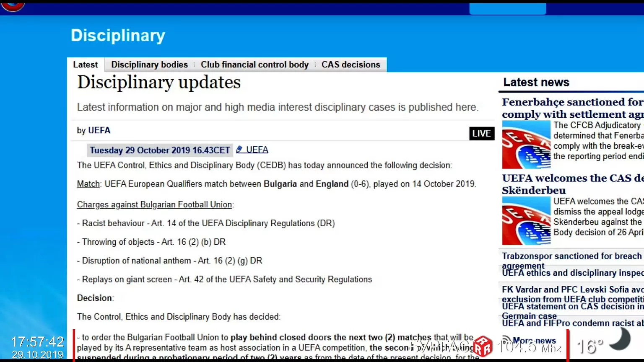Click the date 'Tuesday 29 October 2019 16.43CET'
Screen dimensions: 644x362
coord(160,150)
